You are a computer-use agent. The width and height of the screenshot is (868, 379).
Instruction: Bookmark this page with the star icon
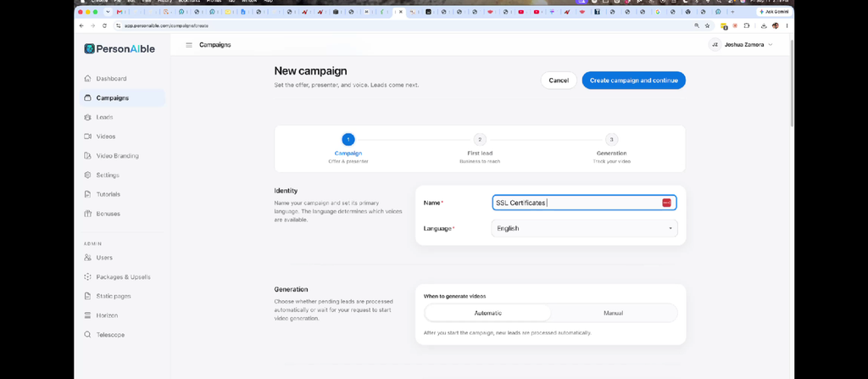click(707, 26)
